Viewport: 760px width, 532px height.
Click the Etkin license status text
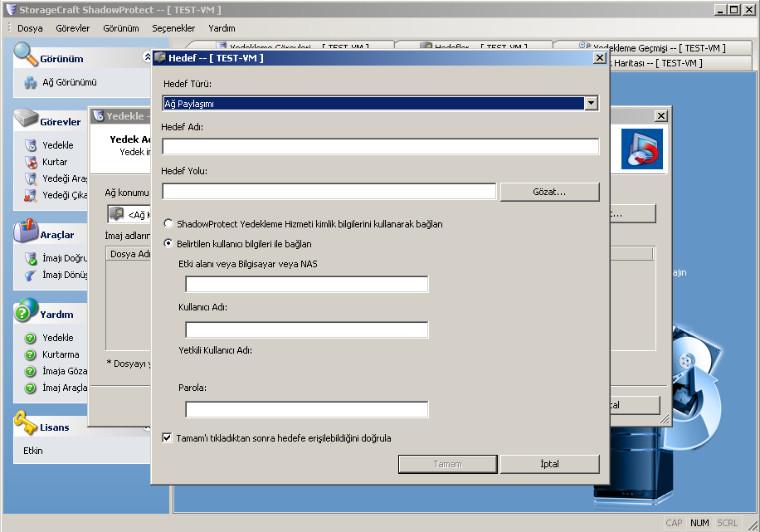33,451
